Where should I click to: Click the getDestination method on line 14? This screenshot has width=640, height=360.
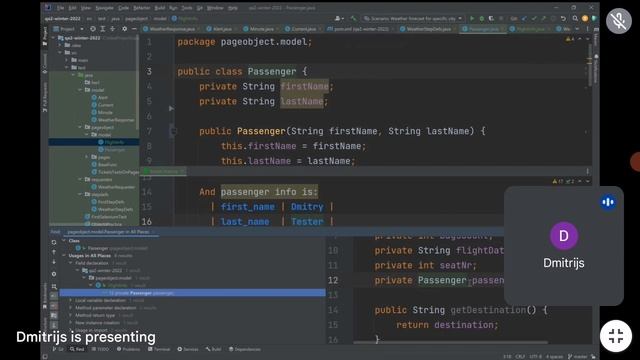488,310
